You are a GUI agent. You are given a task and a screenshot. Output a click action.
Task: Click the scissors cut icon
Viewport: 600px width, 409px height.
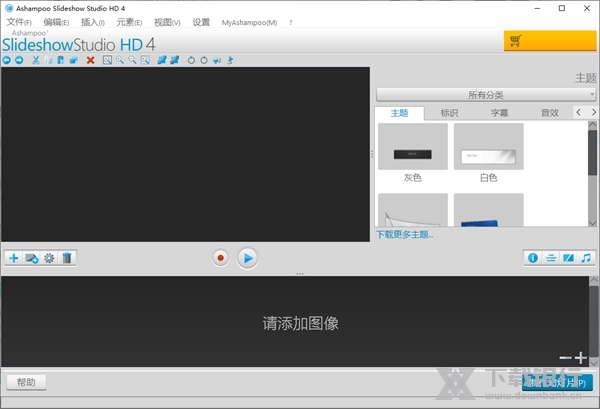(x=36, y=60)
